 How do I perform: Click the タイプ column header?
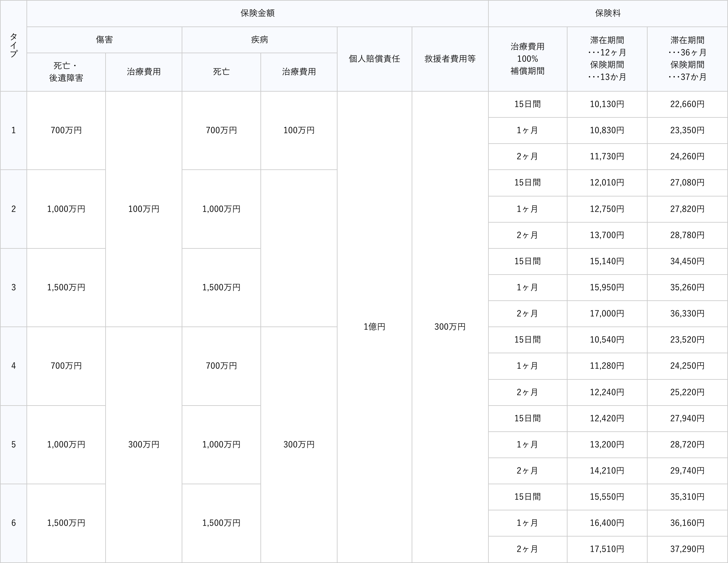tap(13, 46)
